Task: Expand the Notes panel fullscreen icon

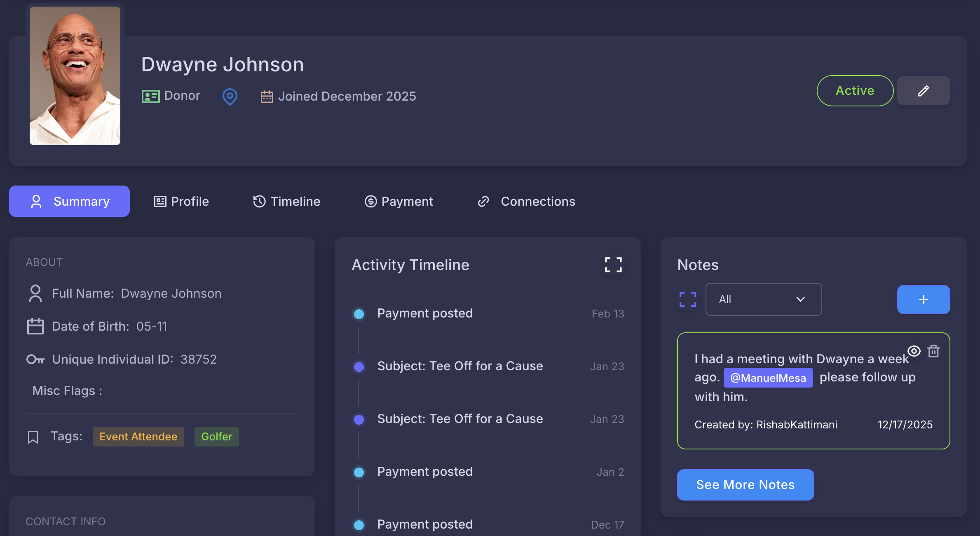Action: [688, 299]
